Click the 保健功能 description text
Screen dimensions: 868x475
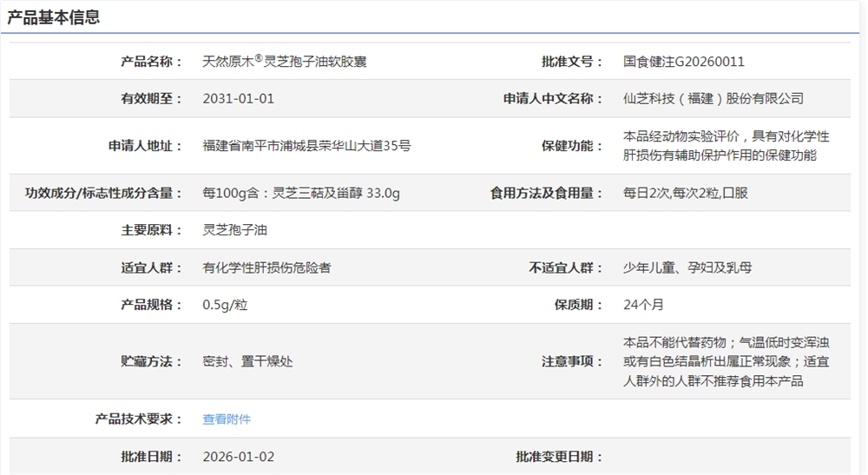[726, 146]
